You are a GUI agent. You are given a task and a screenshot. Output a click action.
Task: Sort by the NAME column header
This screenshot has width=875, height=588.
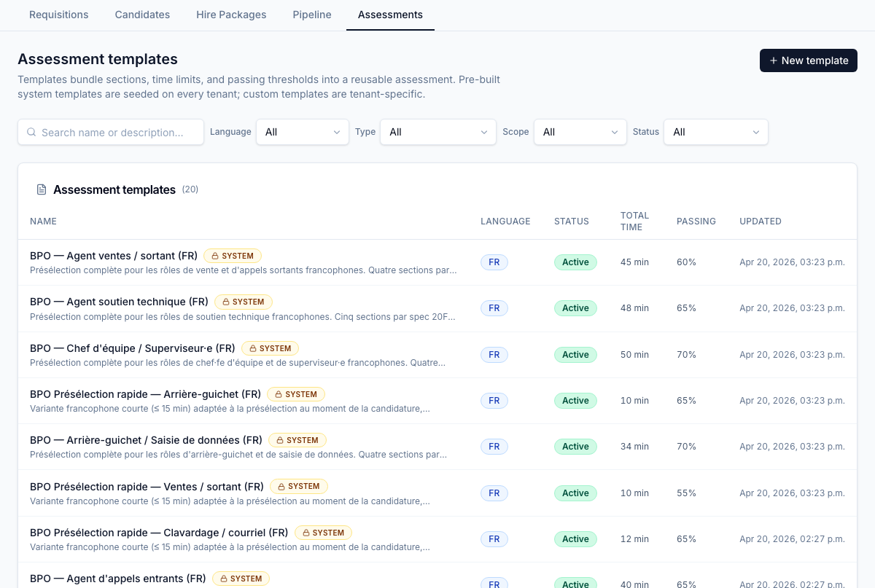(x=43, y=222)
